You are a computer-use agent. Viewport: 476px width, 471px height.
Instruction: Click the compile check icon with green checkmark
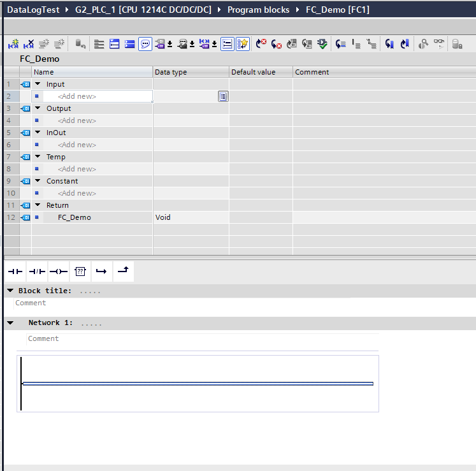tap(322, 44)
